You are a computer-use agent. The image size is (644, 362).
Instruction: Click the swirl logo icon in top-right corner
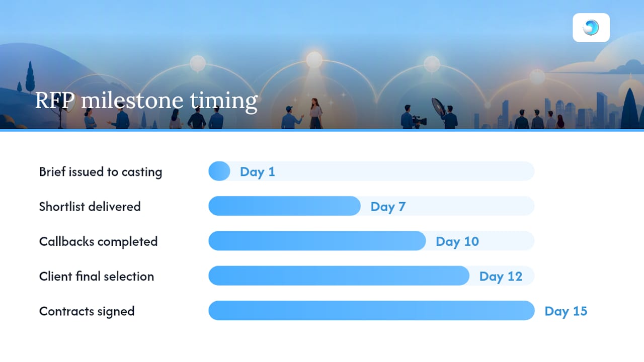591,28
